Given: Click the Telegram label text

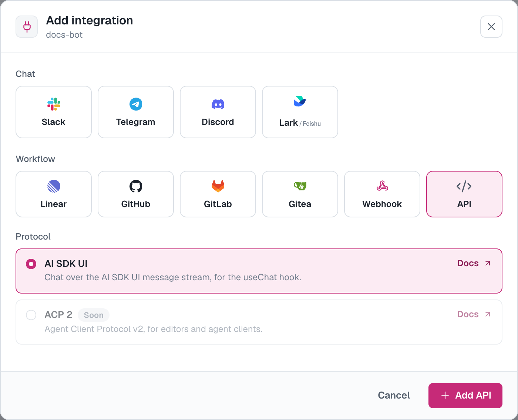Looking at the screenshot, I should [x=136, y=122].
